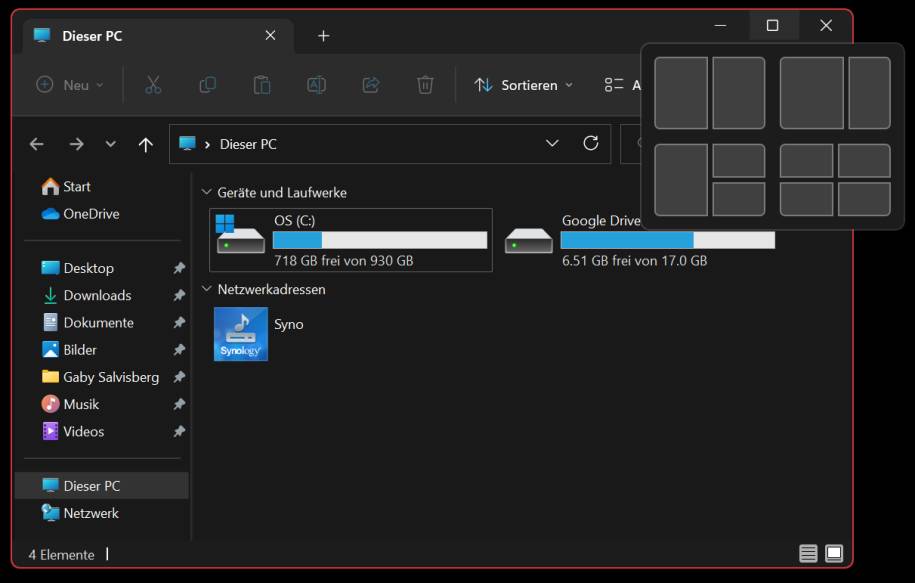The height and width of the screenshot is (583, 915).
Task: Open Downloads in the sidebar
Action: click(86, 295)
